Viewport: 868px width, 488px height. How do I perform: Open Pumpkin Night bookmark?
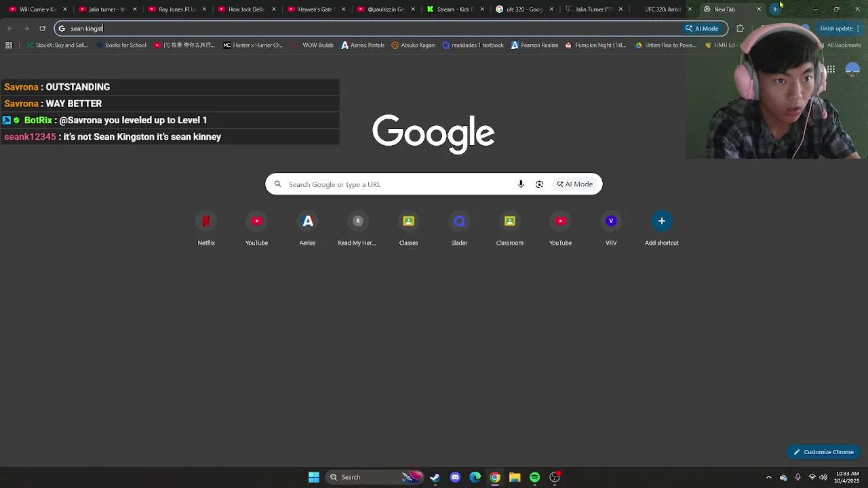tap(595, 45)
